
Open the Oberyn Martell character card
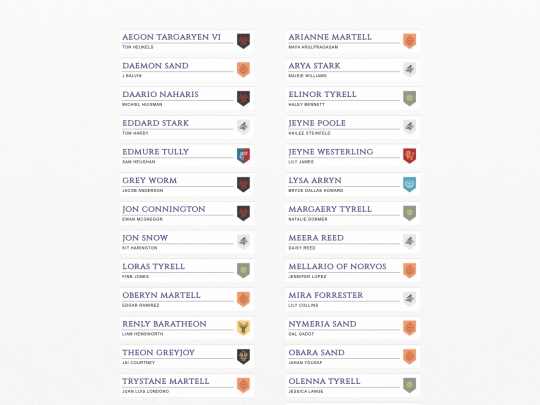tap(187, 299)
